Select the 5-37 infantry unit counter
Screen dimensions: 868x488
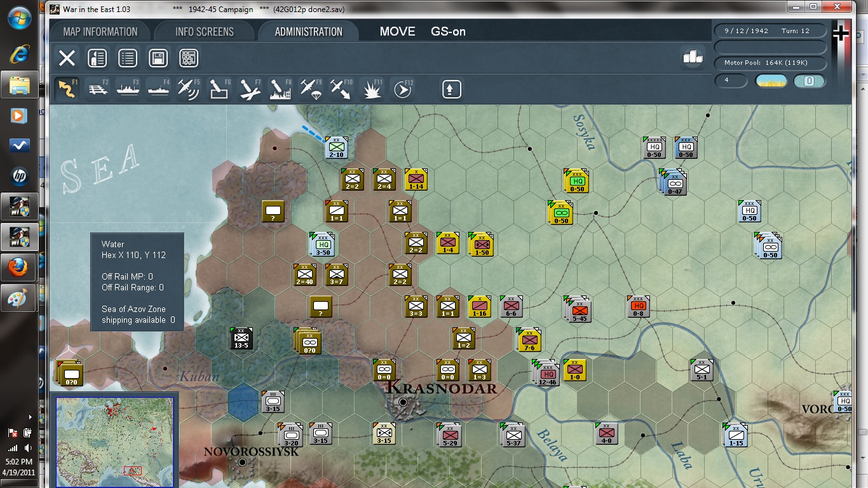pyautogui.click(x=513, y=435)
